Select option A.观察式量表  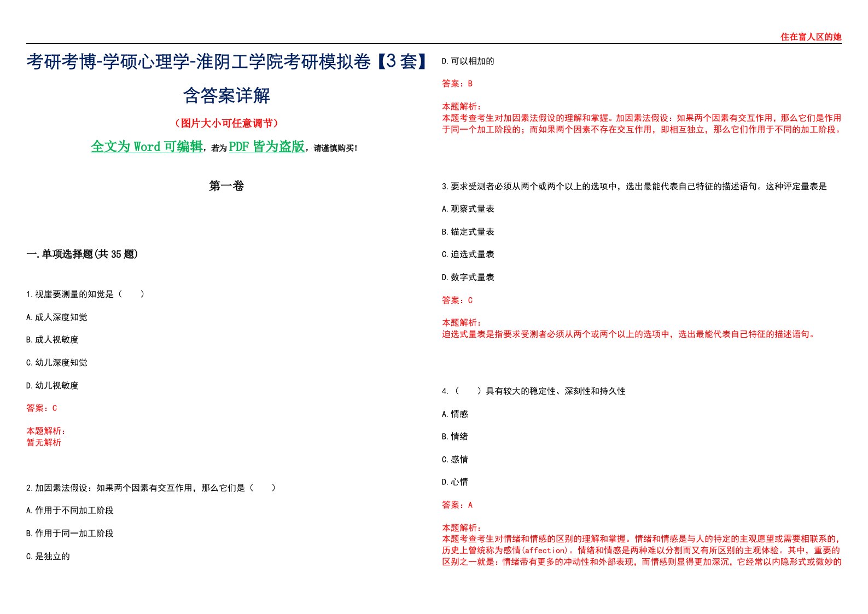click(x=468, y=209)
